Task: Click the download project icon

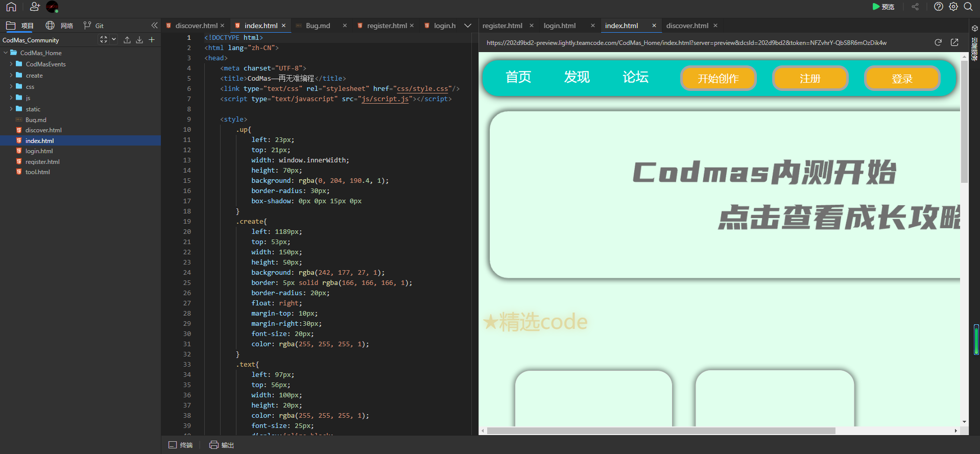Action: point(139,40)
